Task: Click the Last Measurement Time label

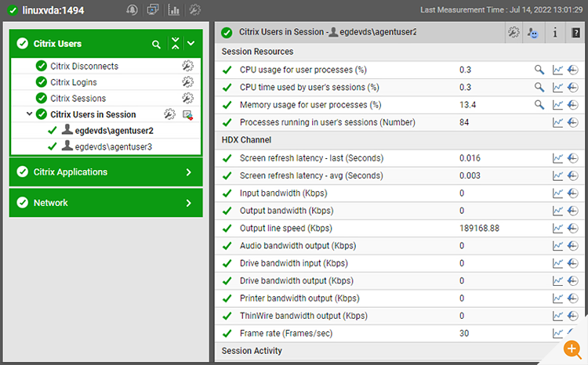Action: click(502, 9)
